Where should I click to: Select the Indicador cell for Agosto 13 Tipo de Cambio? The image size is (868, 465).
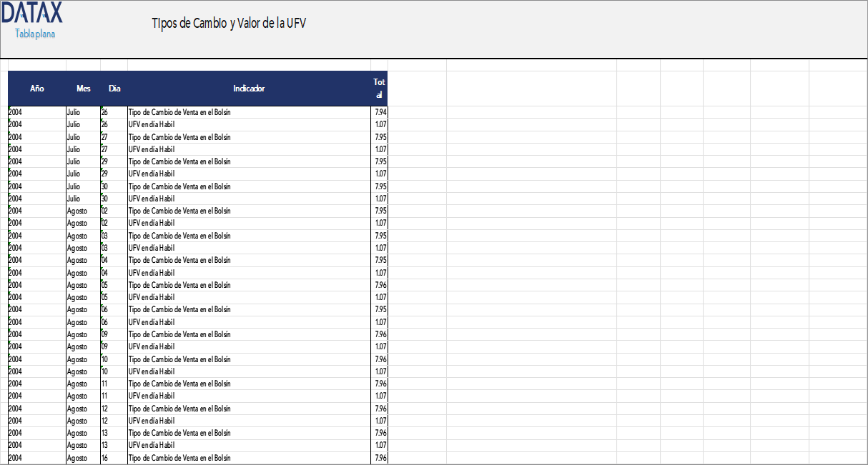point(249,433)
